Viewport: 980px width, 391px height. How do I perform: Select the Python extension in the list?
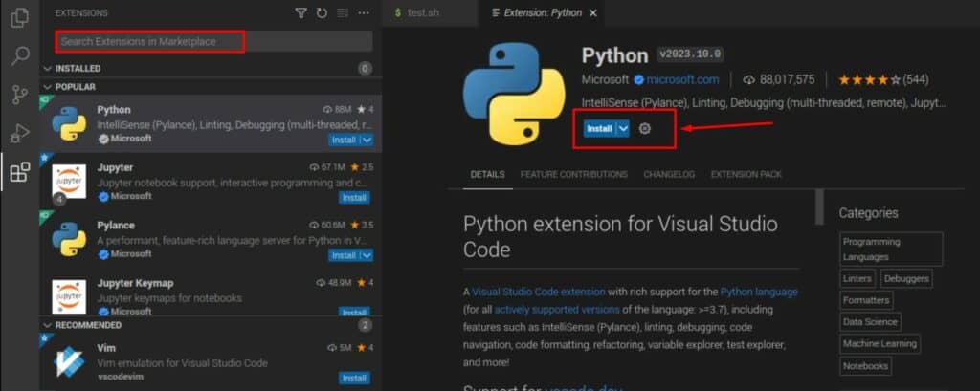[x=212, y=123]
